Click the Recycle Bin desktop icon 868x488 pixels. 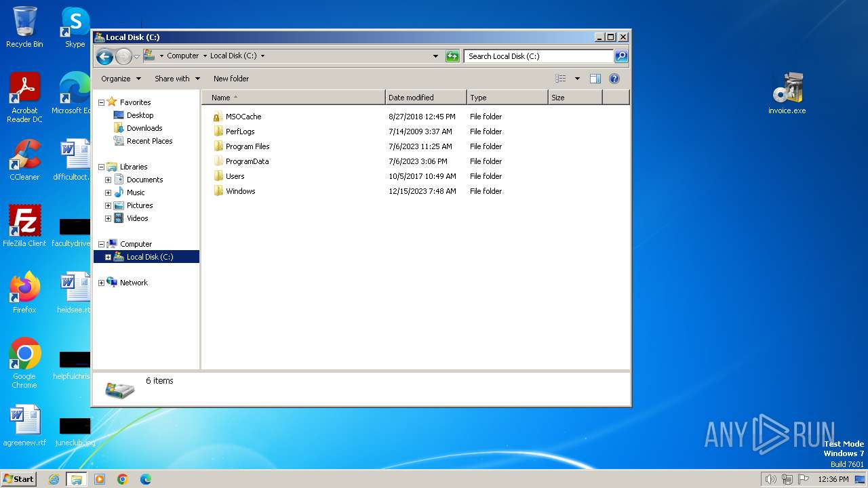click(24, 27)
